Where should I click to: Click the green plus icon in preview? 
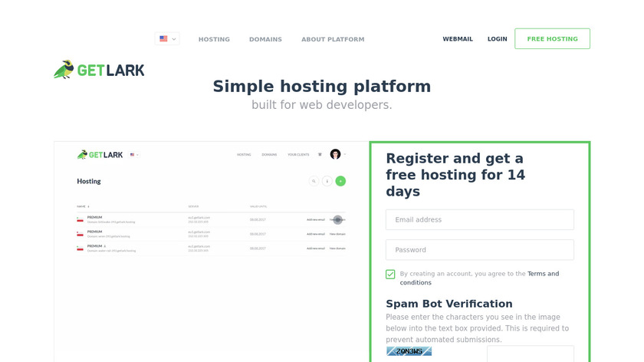point(340,181)
